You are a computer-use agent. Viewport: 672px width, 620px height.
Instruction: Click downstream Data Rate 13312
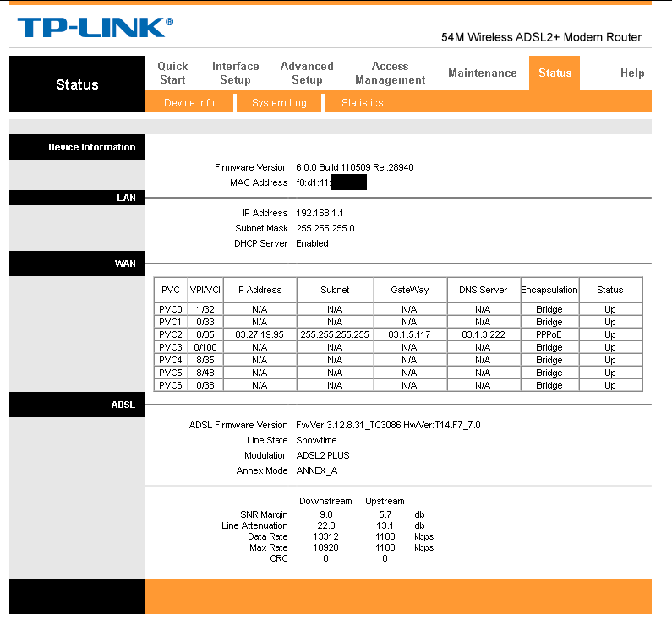tap(325, 537)
